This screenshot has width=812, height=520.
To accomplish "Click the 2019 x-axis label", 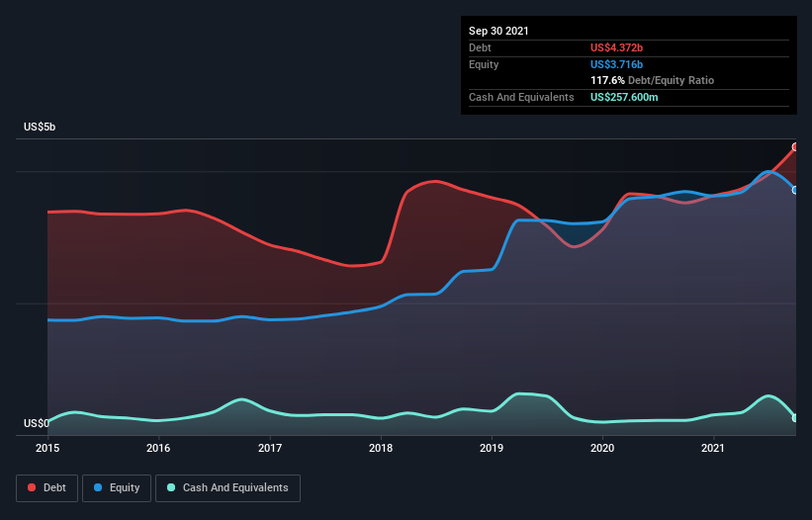I will click(x=492, y=448).
